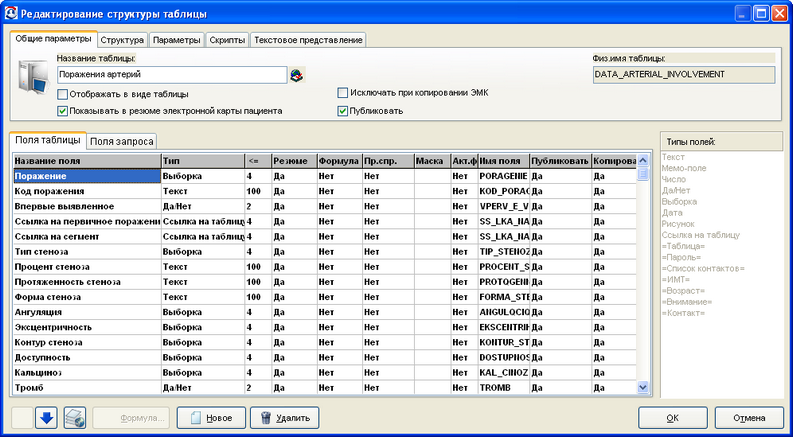This screenshot has height=437, width=793.
Task: Click the 'Формула' column header
Action: (x=339, y=161)
